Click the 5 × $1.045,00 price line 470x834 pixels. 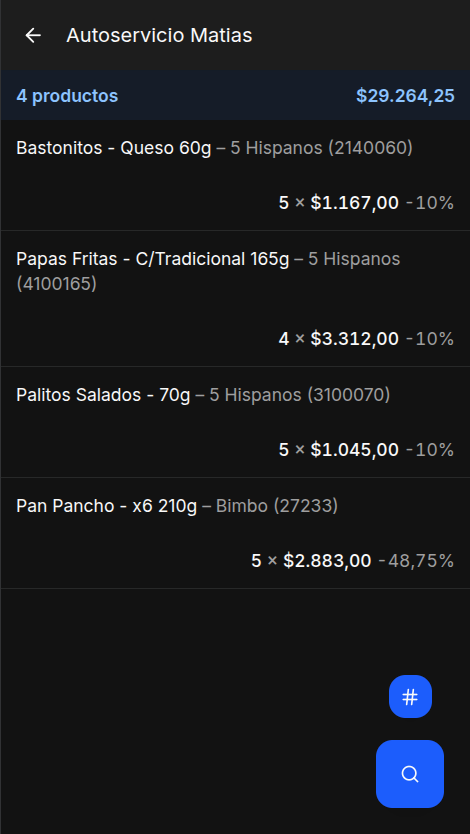339,450
